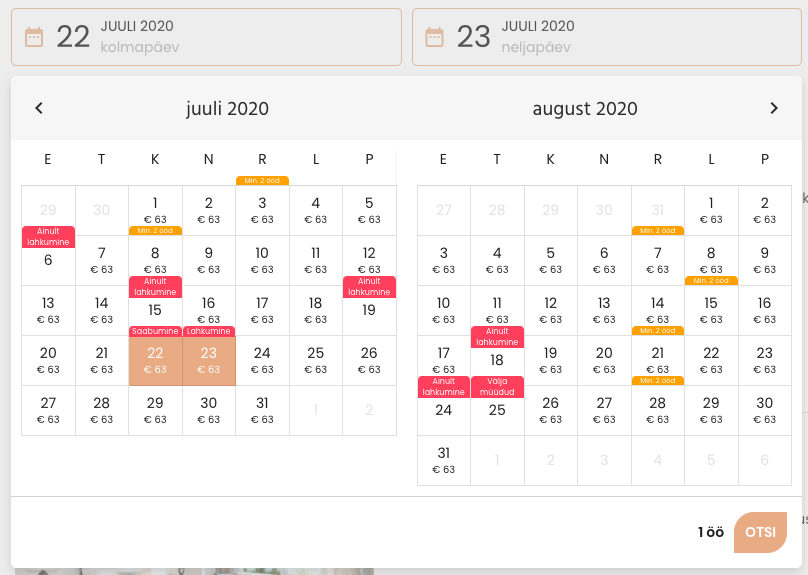808x575 pixels.
Task: Select the highlighted 23 juuli departure day
Action: pos(209,361)
